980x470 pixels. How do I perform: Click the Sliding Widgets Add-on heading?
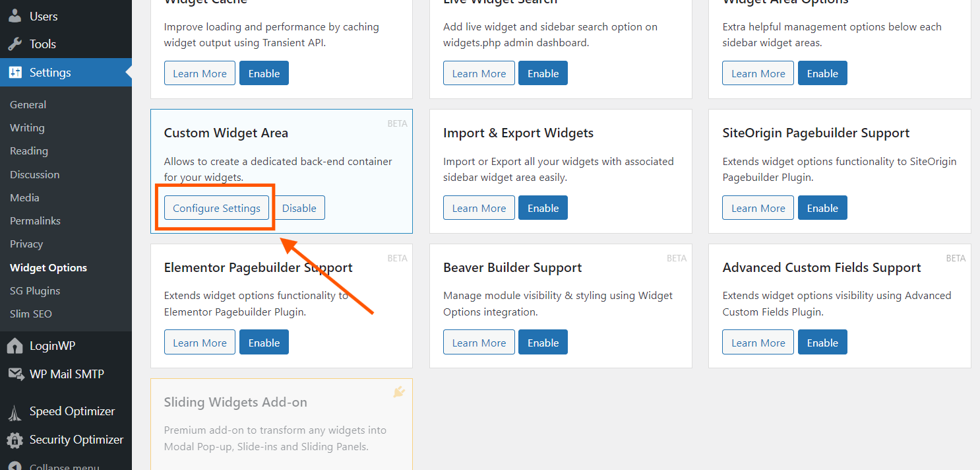[235, 402]
